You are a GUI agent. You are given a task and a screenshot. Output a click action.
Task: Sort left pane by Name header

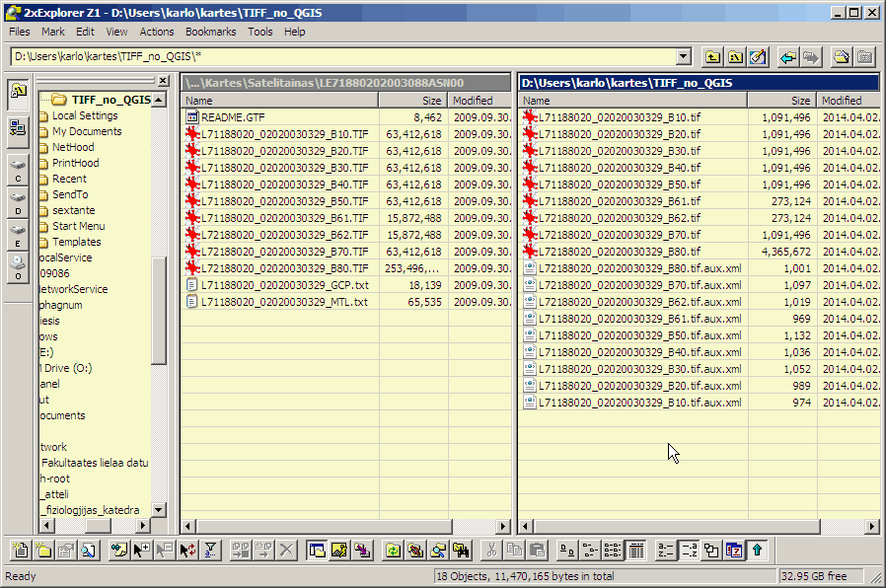click(x=279, y=101)
